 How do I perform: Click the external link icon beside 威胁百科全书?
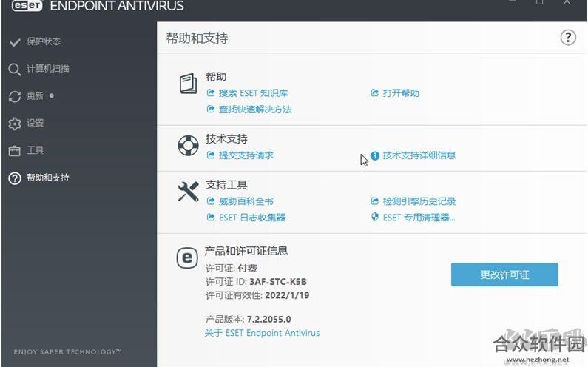point(211,201)
